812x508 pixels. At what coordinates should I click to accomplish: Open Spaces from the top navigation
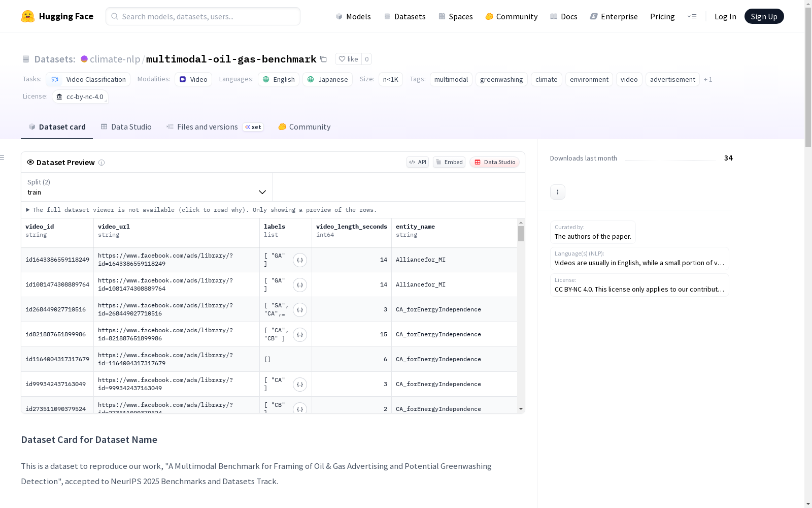point(456,16)
